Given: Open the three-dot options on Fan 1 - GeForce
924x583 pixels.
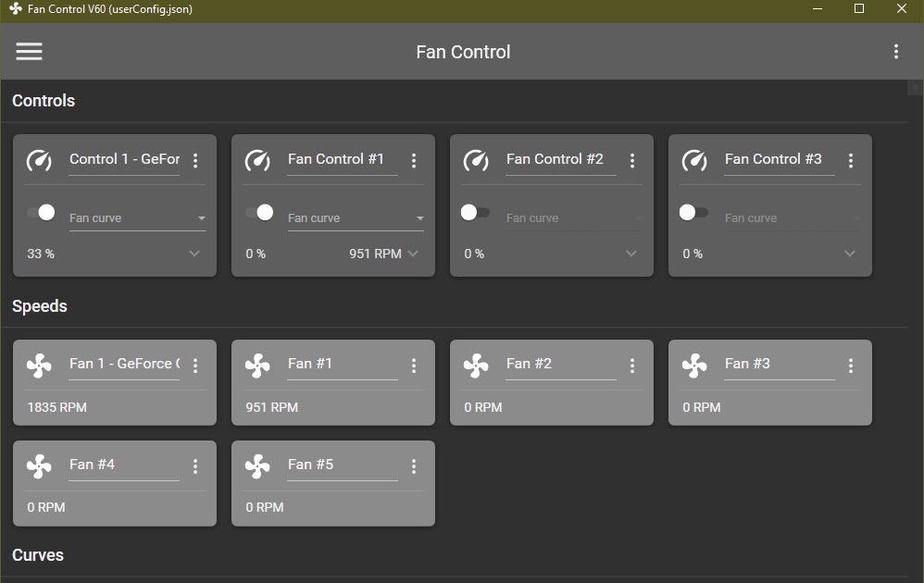Looking at the screenshot, I should coord(195,366).
